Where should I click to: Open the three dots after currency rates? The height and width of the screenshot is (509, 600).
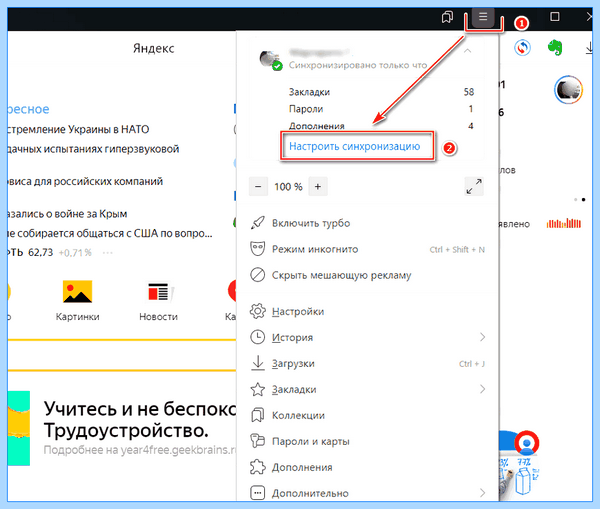(x=108, y=253)
